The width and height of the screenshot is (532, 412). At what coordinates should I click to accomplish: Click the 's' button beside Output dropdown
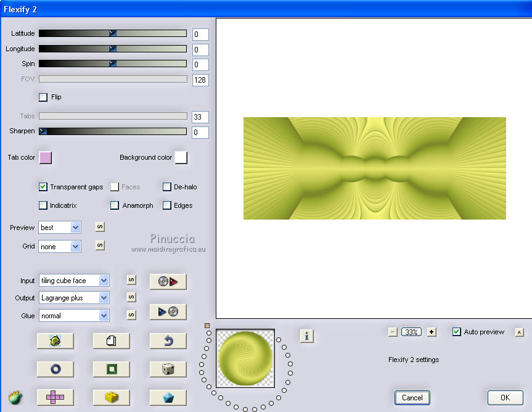coord(131,297)
